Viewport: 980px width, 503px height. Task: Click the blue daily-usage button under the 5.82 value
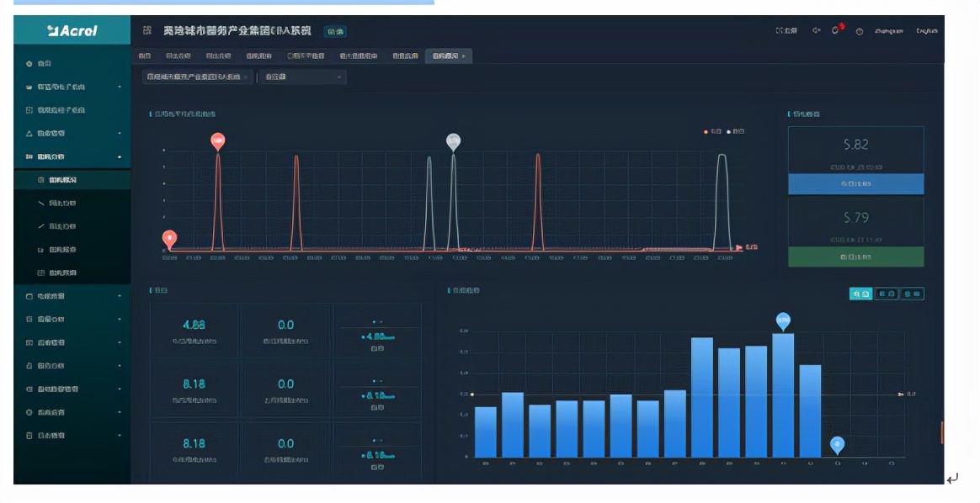coord(856,184)
